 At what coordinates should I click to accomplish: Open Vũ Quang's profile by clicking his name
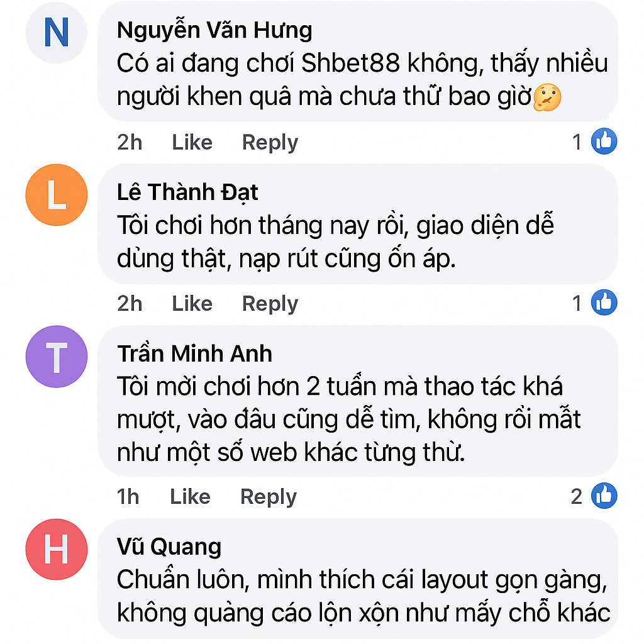click(168, 546)
